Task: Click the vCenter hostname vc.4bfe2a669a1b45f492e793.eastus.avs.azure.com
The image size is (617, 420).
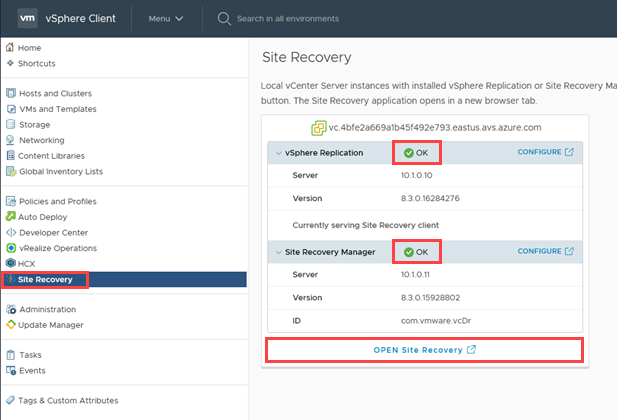Action: point(435,128)
